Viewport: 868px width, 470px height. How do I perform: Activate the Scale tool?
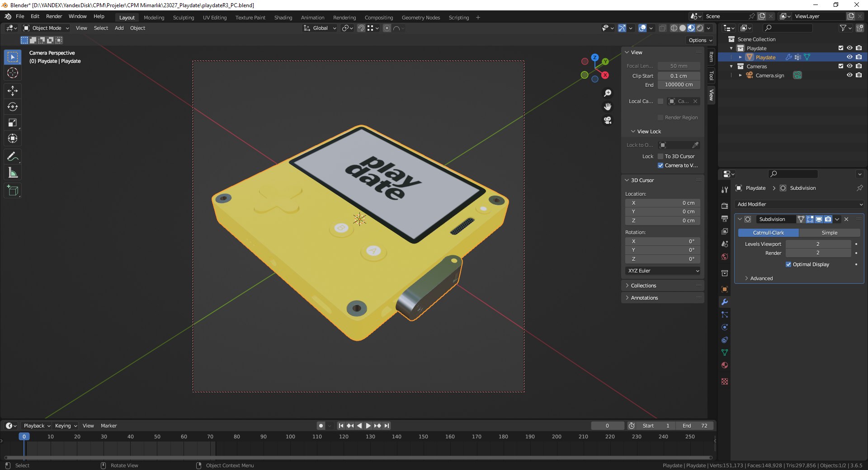point(13,122)
